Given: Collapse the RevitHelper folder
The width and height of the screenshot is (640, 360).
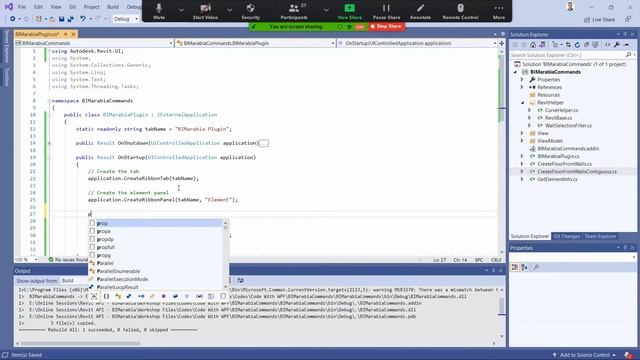Looking at the screenshot, I should click(522, 103).
